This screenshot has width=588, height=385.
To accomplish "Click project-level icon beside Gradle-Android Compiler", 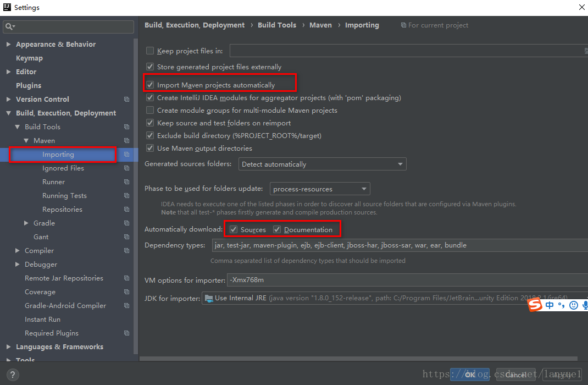I will pos(127,306).
